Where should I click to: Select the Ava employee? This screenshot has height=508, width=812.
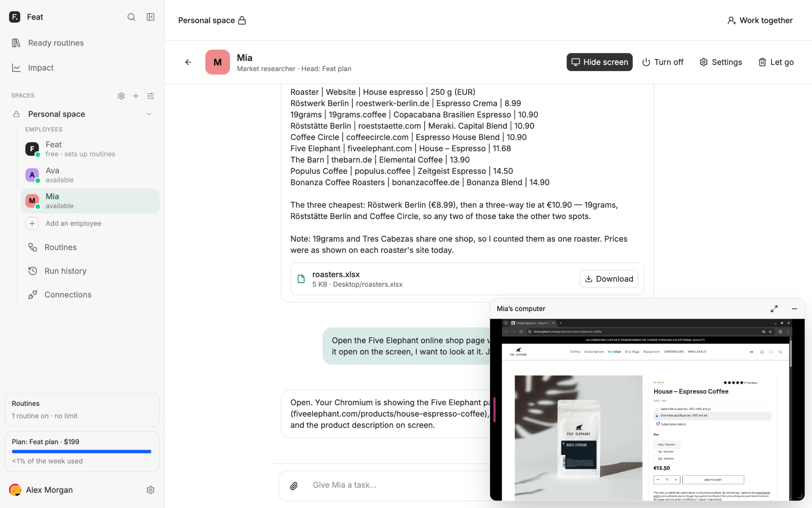point(90,175)
